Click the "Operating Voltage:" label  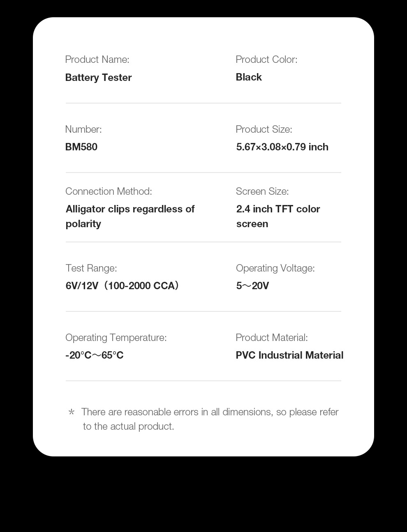(x=275, y=268)
